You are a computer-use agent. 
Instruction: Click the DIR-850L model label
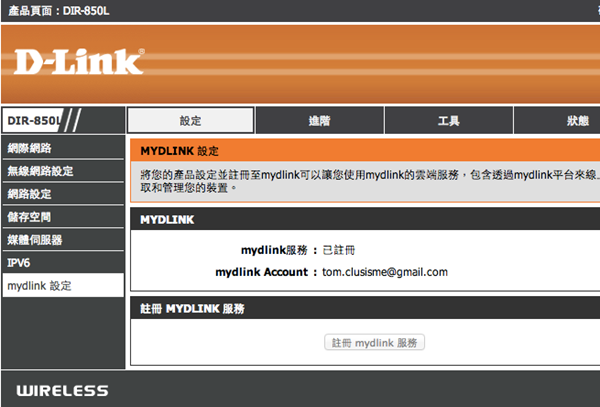[x=34, y=120]
